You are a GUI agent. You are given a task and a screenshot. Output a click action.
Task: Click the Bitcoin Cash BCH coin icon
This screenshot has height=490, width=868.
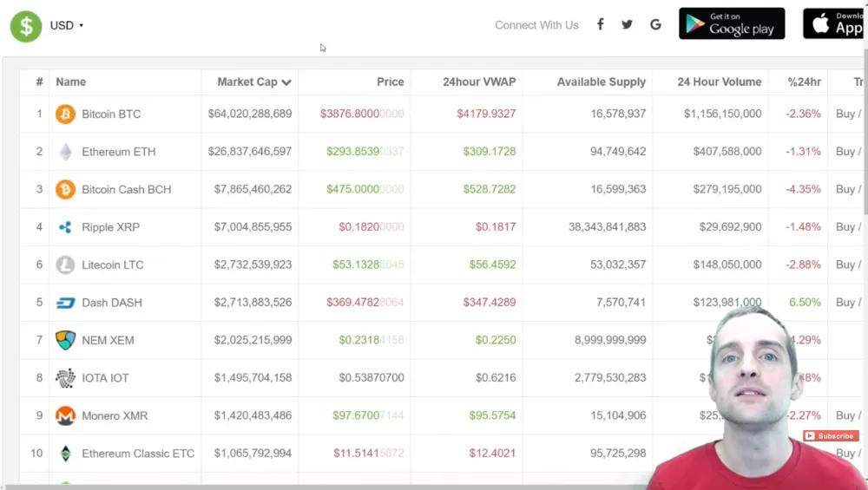[x=65, y=189]
